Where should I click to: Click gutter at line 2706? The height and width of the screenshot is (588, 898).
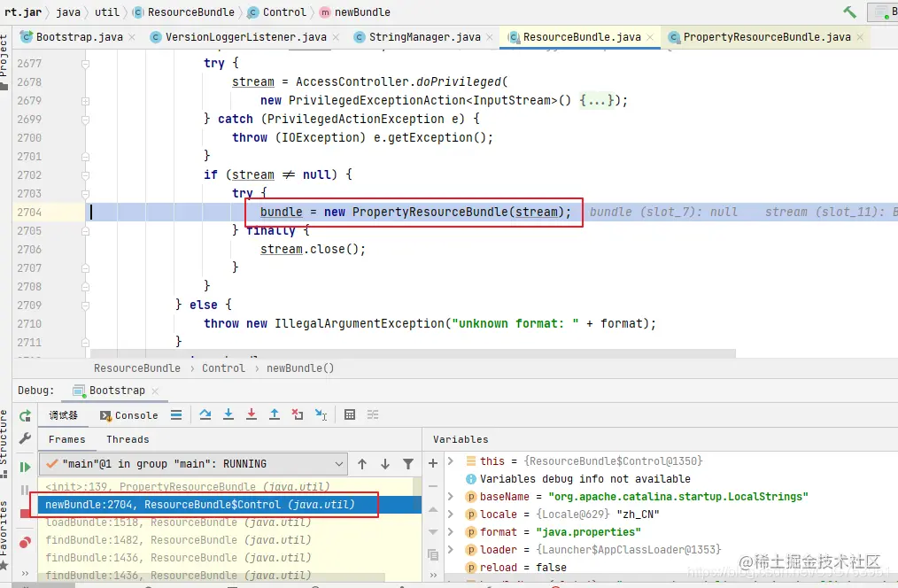49,250
